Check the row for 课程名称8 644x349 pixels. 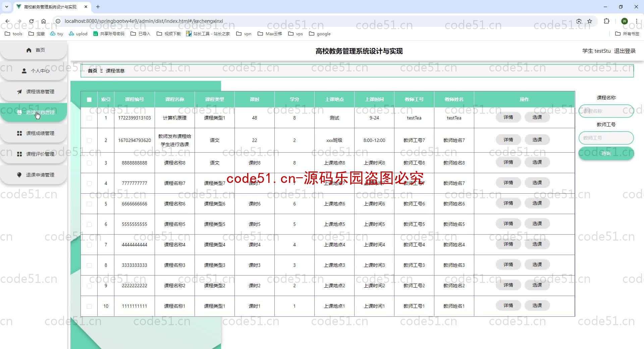point(89,163)
